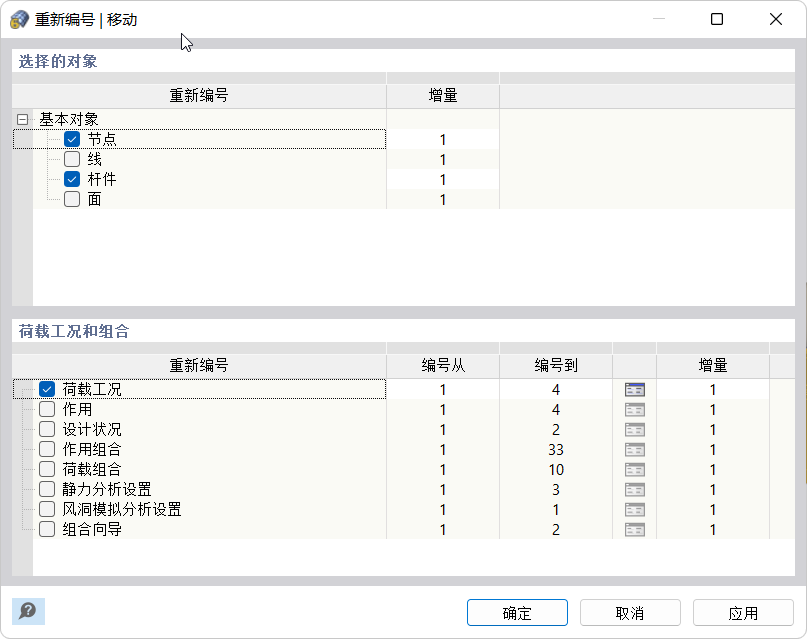Edit the 编号到 value for 作用组合

(556, 450)
